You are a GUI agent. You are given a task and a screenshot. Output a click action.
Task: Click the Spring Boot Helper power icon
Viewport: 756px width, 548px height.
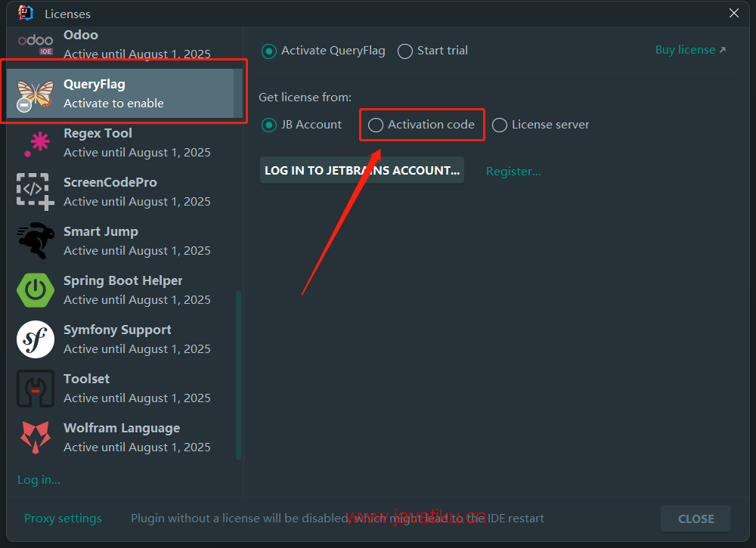[36, 290]
